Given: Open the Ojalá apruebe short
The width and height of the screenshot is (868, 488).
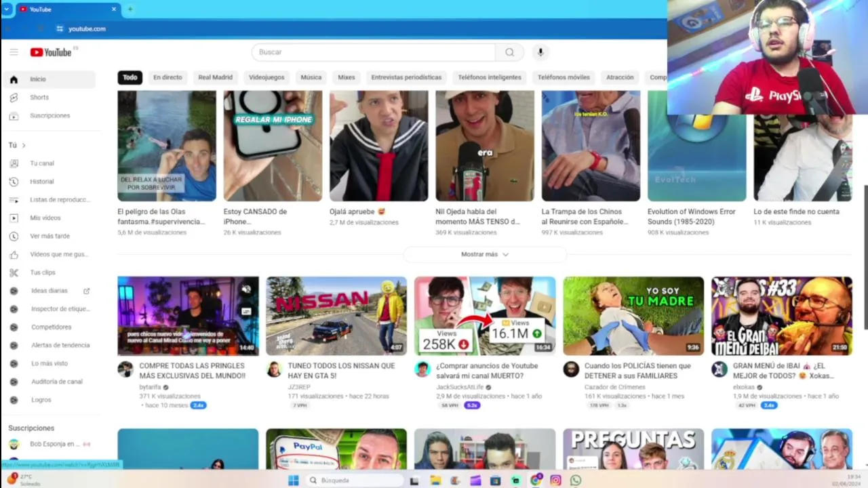Looking at the screenshot, I should click(x=378, y=146).
